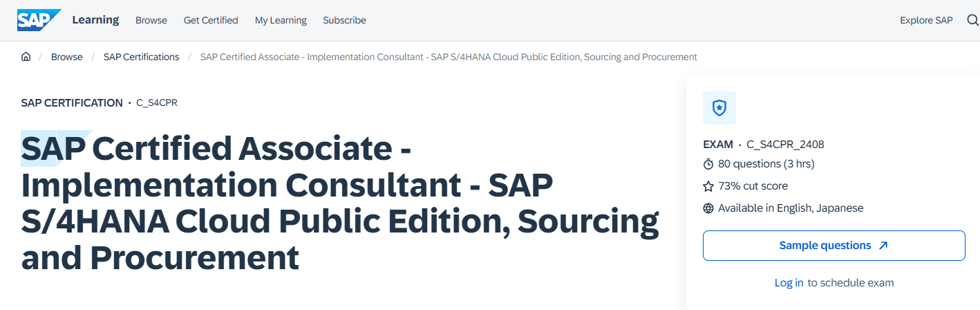
Task: Click the SAP Certified Associate page heading
Action: click(340, 203)
